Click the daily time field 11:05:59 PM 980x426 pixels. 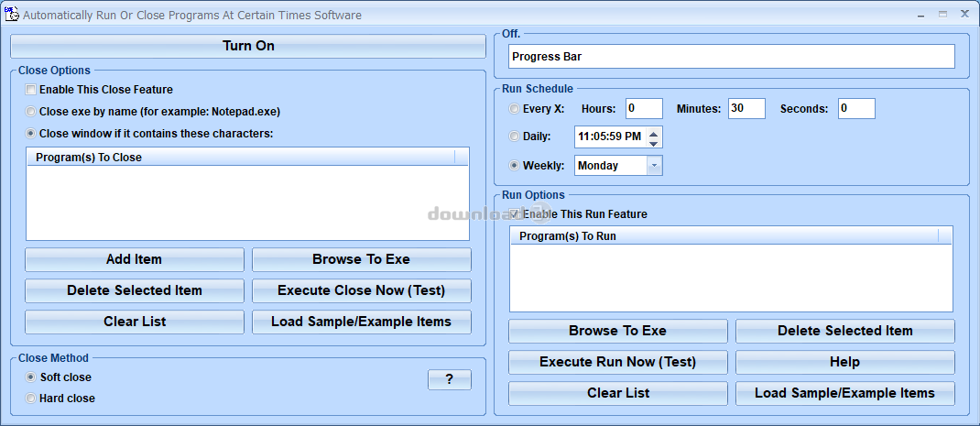click(x=610, y=137)
